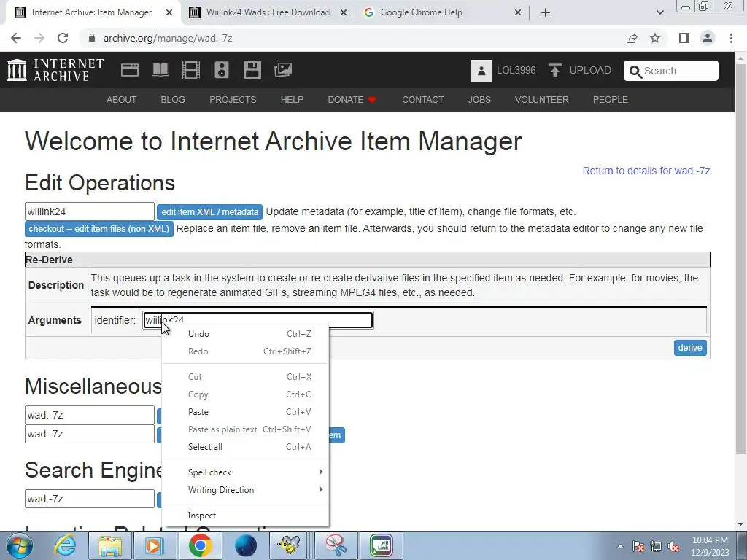Open the ABOUT nav link
Screen dimensions: 747x560
(122, 99)
